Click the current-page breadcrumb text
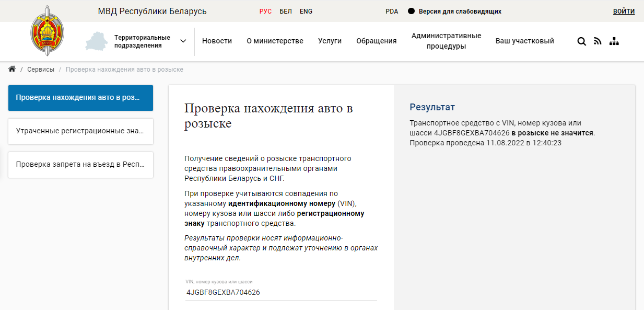Image resolution: width=644 pixels, height=310 pixels. pos(124,70)
